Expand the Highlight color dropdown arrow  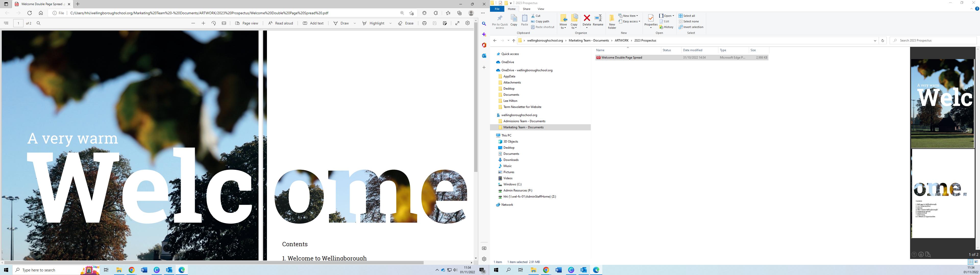click(390, 23)
